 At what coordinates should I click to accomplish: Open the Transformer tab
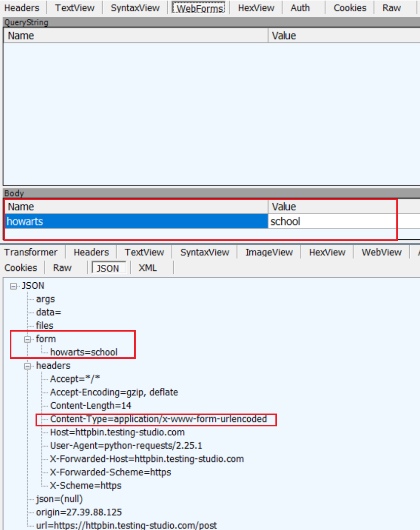coord(31,252)
